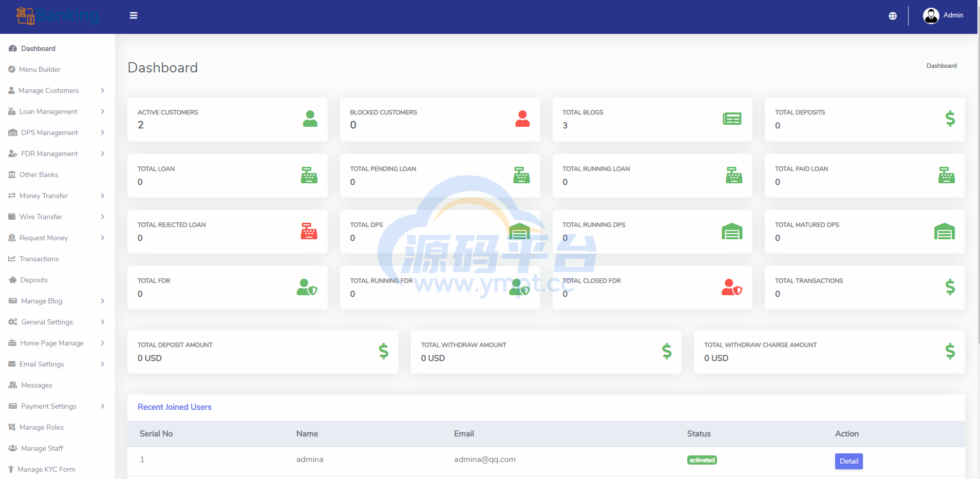Viewport: 980px width, 479px height.
Task: Expand the Home Page Manage chevron
Action: point(103,343)
